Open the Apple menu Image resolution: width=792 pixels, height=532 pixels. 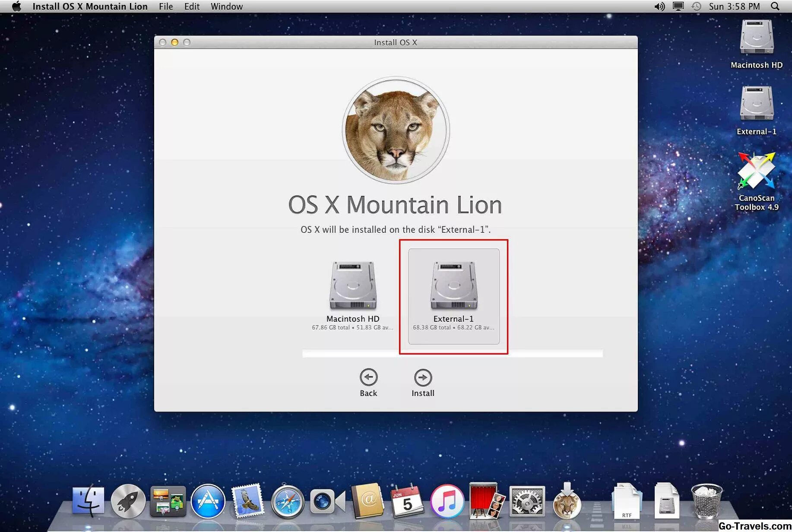coord(16,6)
